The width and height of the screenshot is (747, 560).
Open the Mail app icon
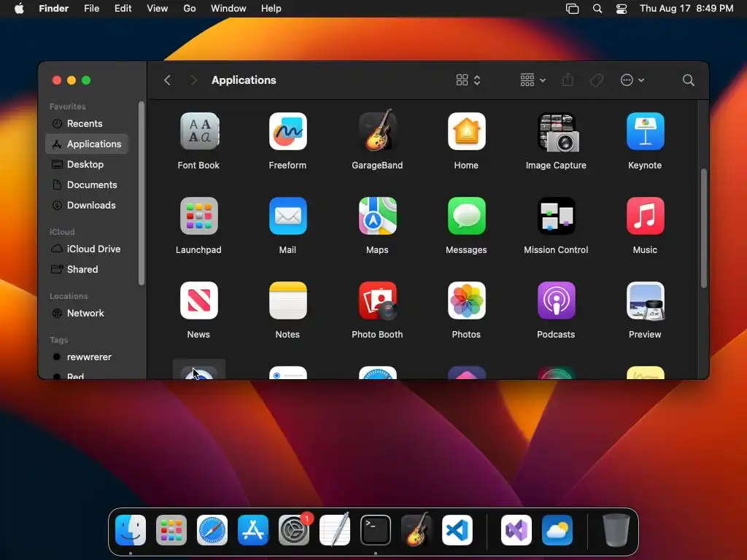(287, 216)
